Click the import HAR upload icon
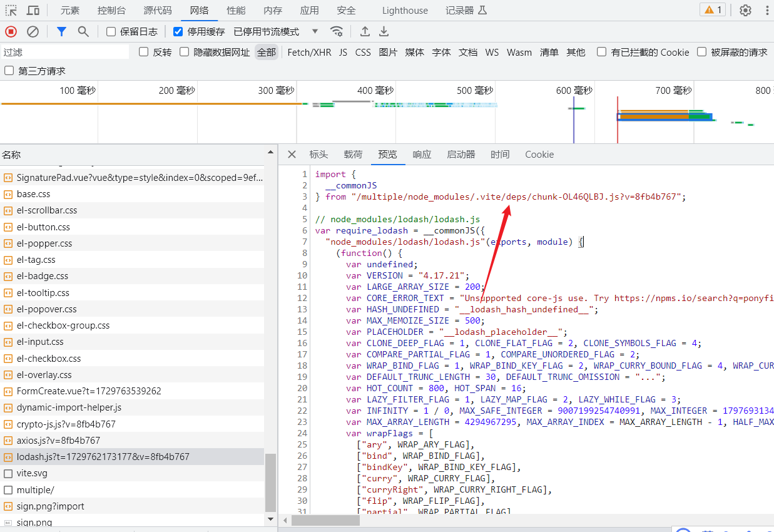Screen dimensions: 774x532 365,31
